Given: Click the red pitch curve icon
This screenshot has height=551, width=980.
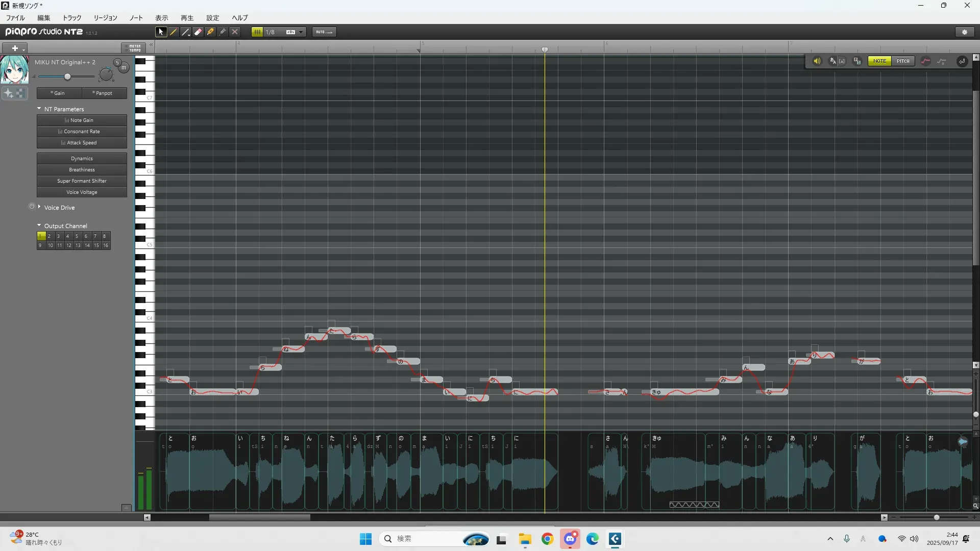Looking at the screenshot, I should coord(925,61).
